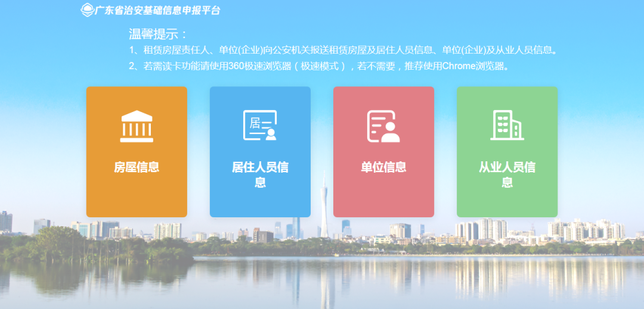Click blank lower area of orange 房屋信息 card
Viewport: 644px width, 309px height.
(x=137, y=199)
